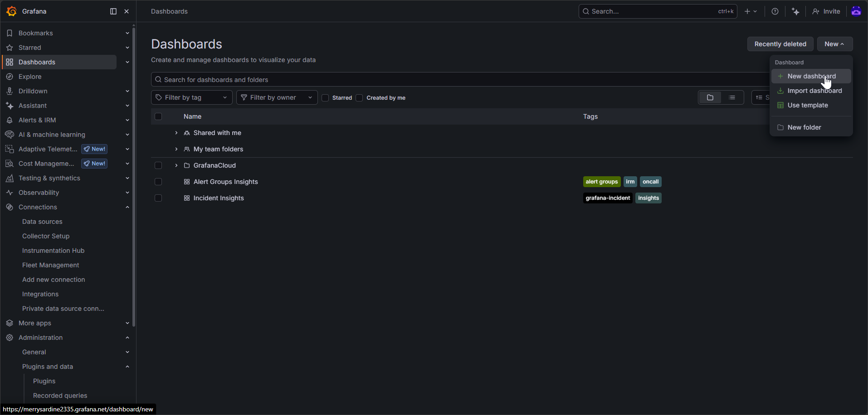Switch to list view icon
The width and height of the screenshot is (868, 415).
732,97
